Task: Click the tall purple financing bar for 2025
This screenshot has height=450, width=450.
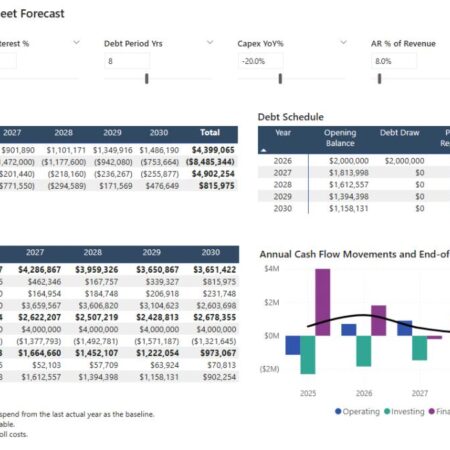Action: 323,302
